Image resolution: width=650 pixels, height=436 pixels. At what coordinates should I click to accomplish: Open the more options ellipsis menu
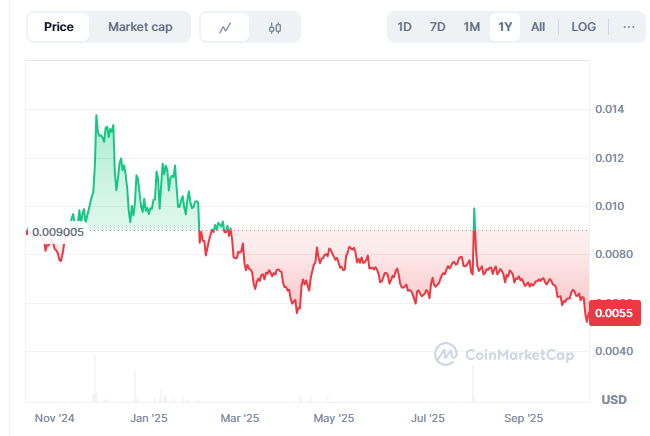tap(628, 27)
